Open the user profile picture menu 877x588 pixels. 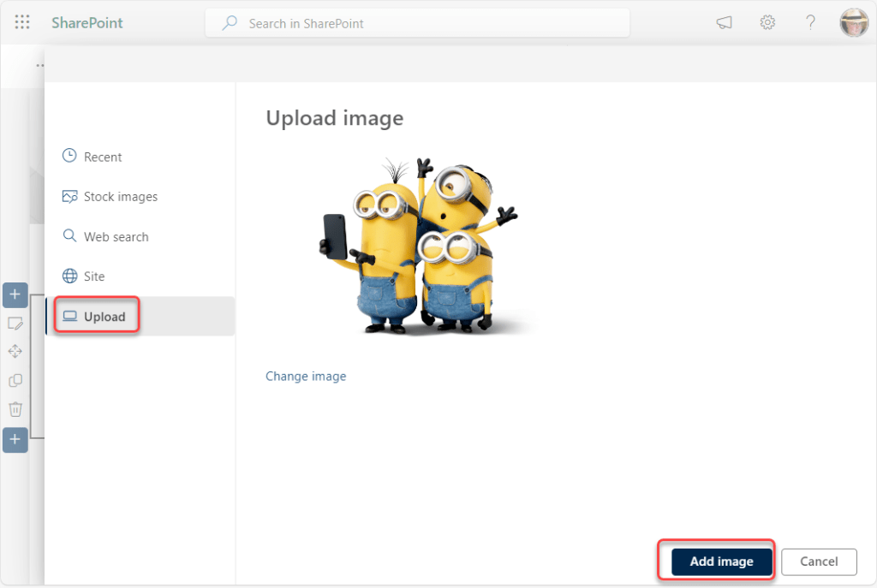[854, 23]
